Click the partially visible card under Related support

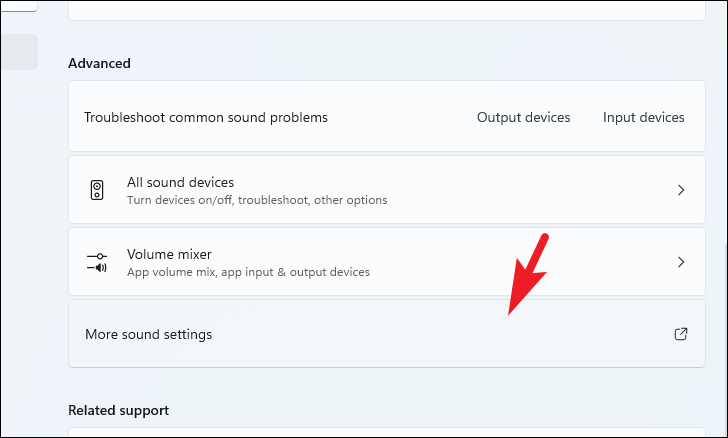click(x=387, y=432)
